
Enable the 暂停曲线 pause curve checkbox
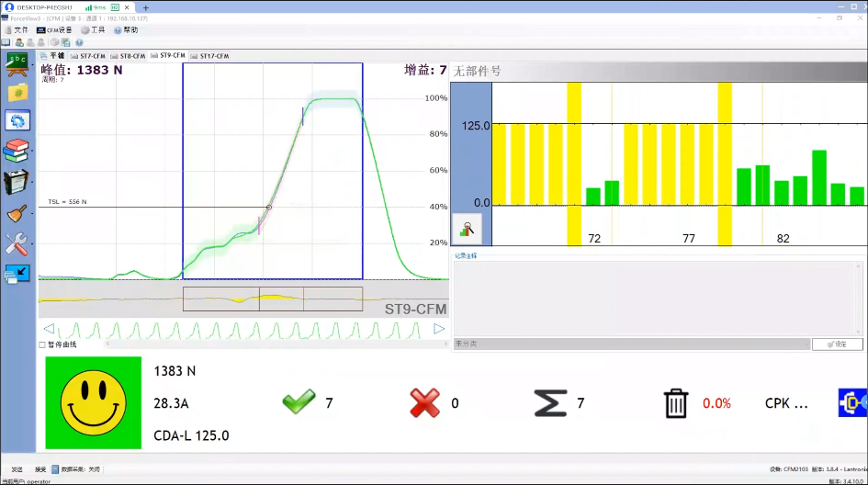pos(42,344)
